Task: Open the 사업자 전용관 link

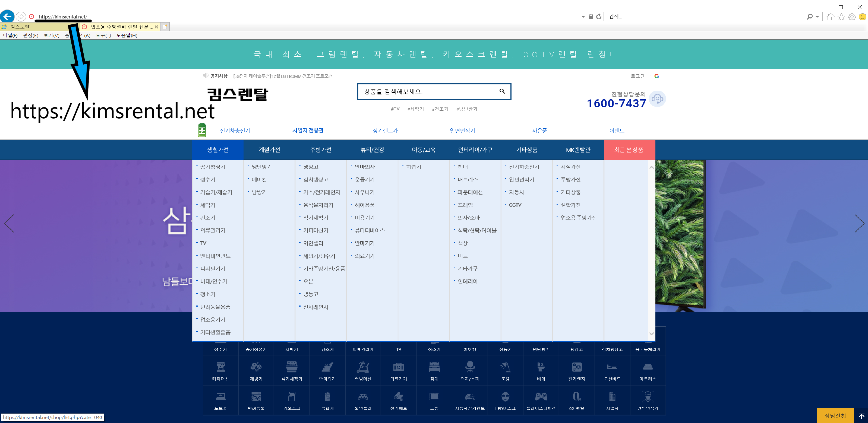Action: pos(308,130)
